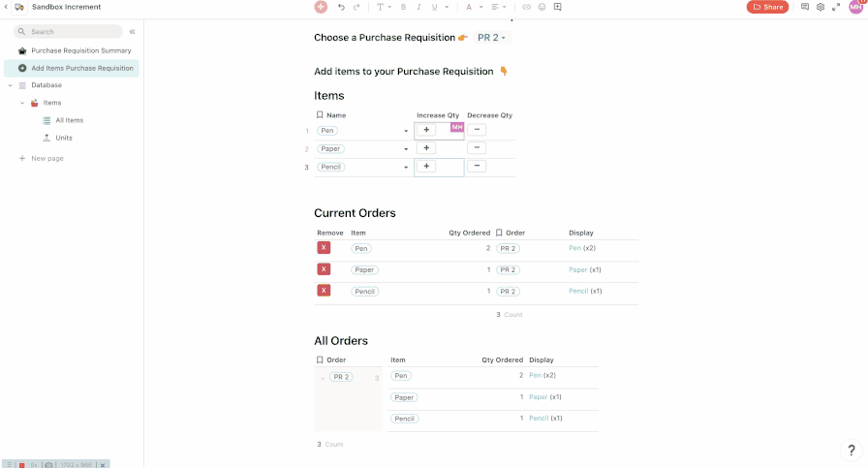Viewport: 868px width, 468px height.
Task: Open the emoji picker icon
Action: click(x=542, y=7)
